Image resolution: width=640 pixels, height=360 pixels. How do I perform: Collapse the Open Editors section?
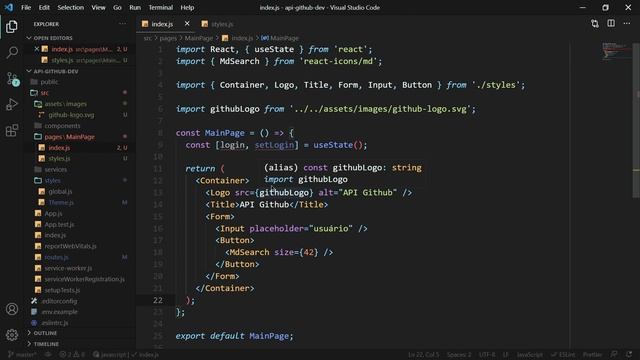coord(80,38)
